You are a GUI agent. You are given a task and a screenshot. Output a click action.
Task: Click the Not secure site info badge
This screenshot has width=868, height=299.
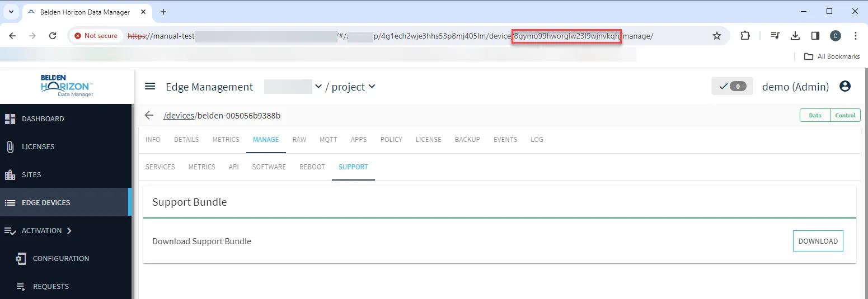tap(96, 36)
